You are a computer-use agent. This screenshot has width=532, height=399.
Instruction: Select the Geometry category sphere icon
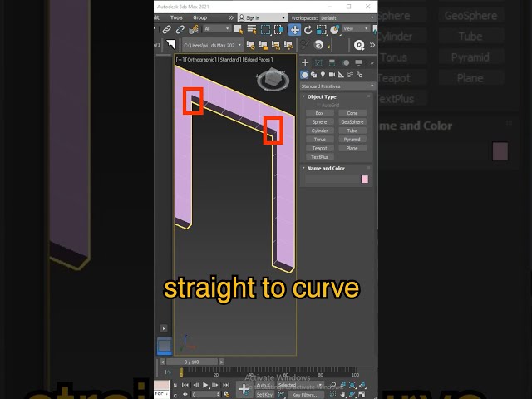[x=304, y=75]
